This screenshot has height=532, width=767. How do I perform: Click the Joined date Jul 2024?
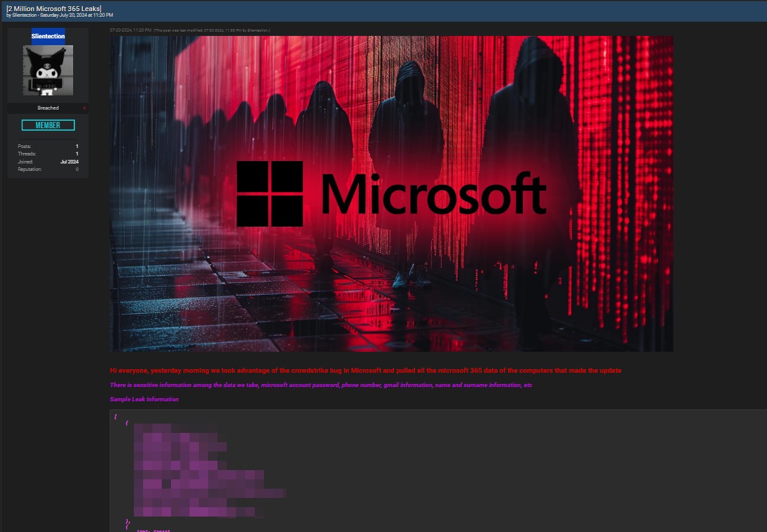pos(69,162)
